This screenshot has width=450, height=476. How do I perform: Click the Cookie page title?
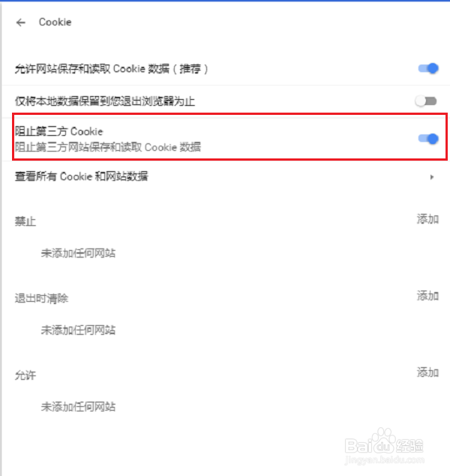[x=55, y=23]
